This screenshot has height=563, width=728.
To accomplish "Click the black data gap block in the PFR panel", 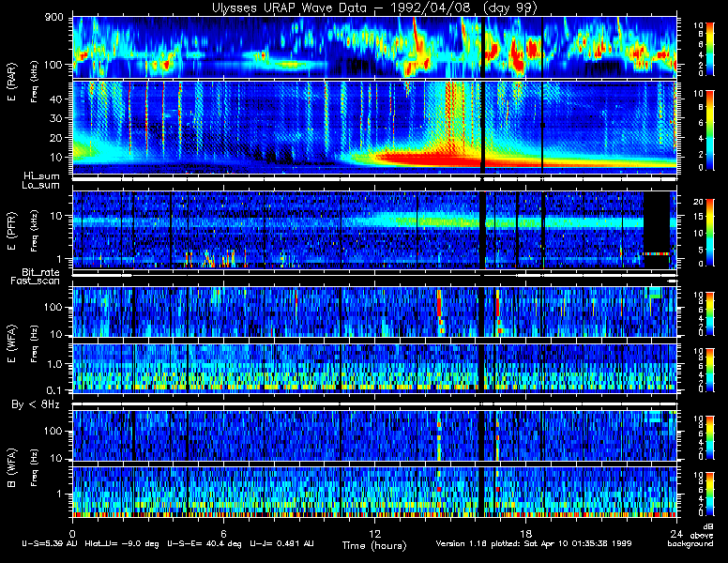I will [656, 221].
